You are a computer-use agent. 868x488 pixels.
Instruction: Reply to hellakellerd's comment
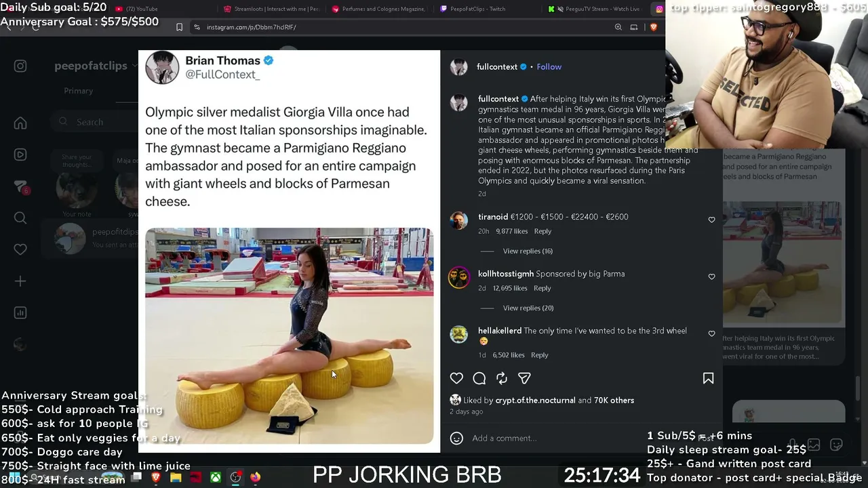click(539, 355)
